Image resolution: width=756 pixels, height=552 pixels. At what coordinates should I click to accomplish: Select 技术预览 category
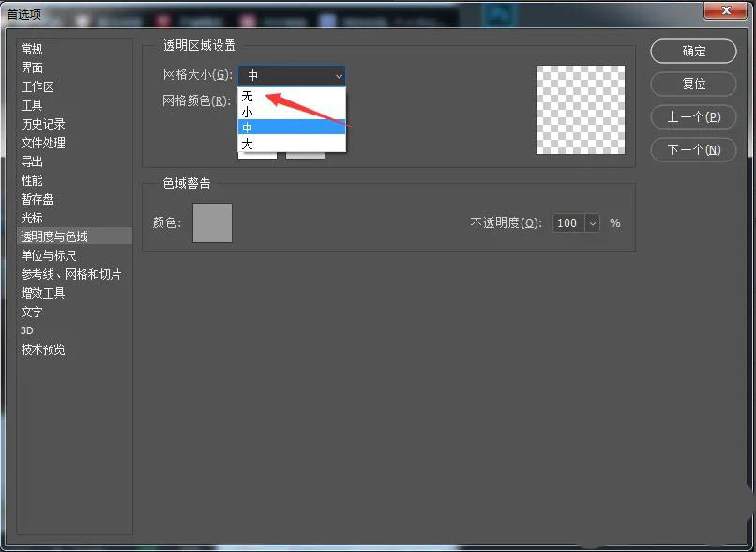(43, 350)
